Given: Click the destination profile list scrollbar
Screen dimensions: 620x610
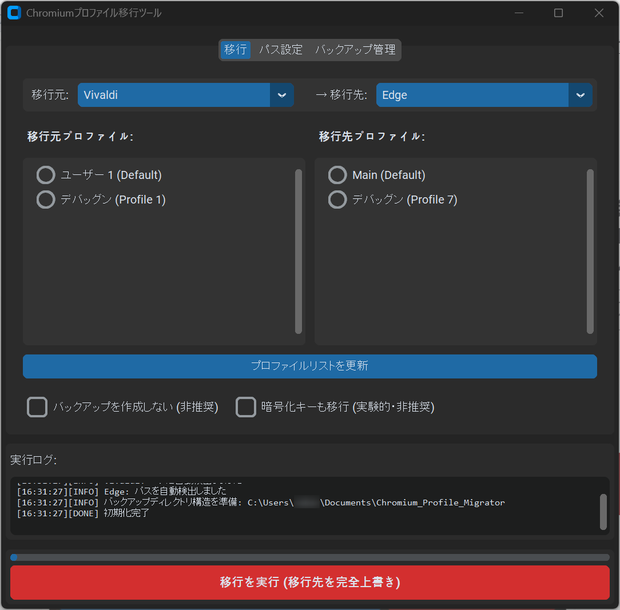Looking at the screenshot, I should click(x=590, y=251).
